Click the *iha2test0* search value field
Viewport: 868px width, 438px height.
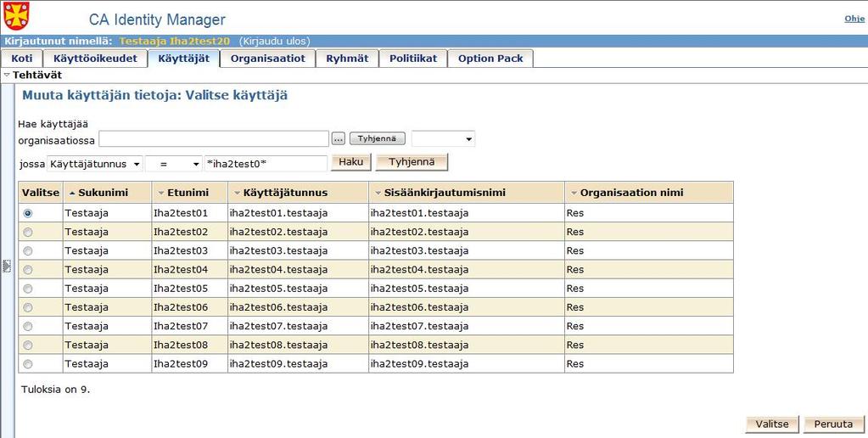click(x=266, y=164)
